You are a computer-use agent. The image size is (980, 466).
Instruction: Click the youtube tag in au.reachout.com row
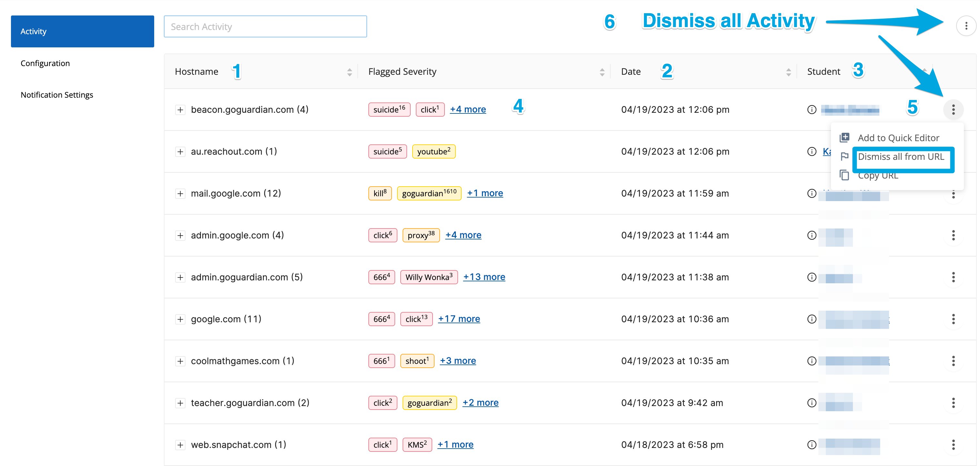point(434,151)
